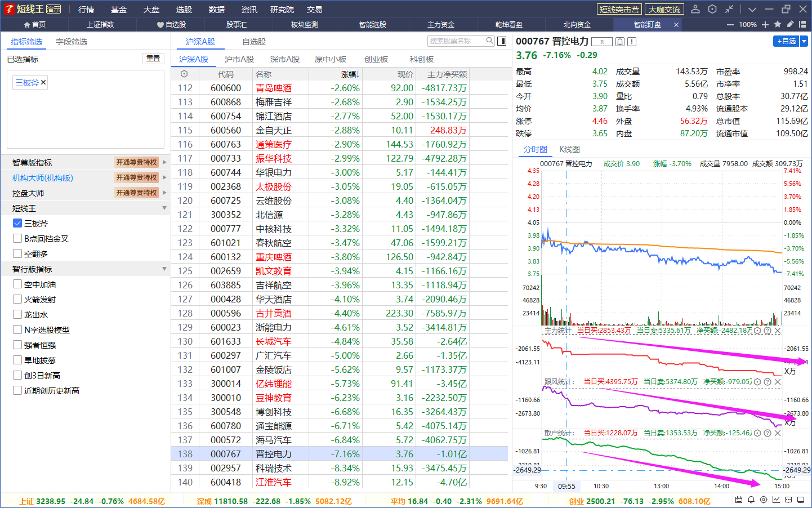Check the 旱地拔葱 checkbox
Screen dimensions: 812x508
[17, 360]
